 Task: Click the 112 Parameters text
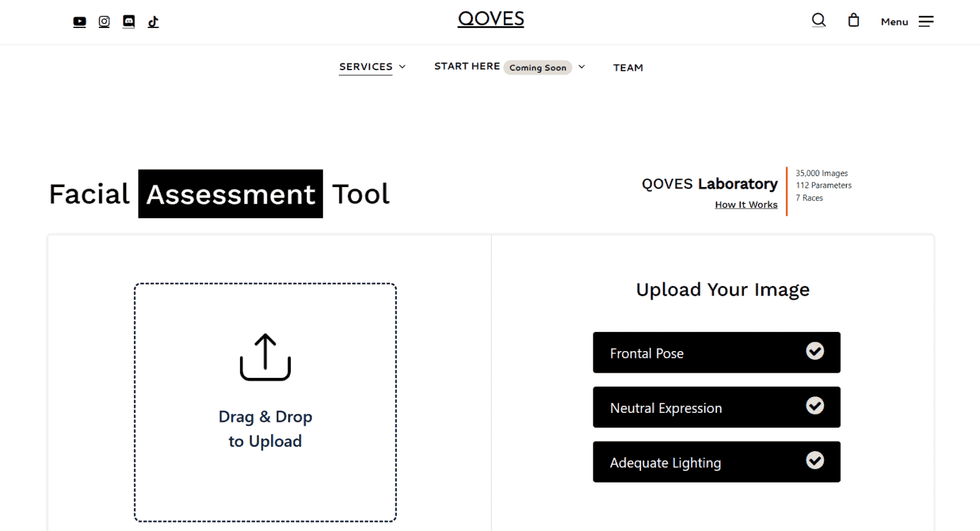click(824, 186)
